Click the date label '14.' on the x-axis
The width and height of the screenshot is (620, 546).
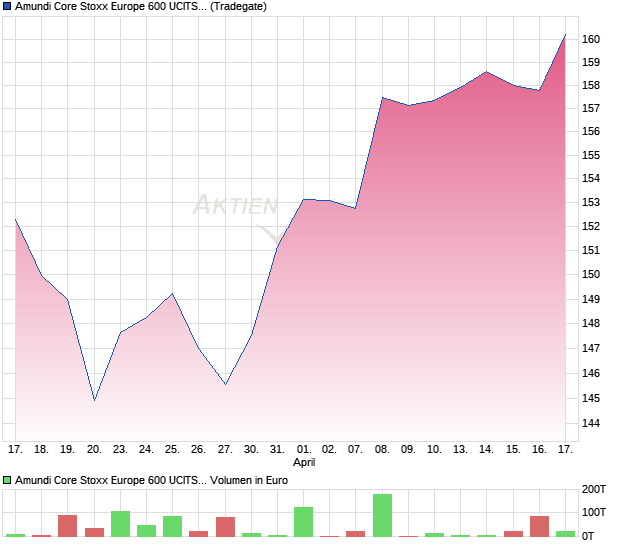486,450
